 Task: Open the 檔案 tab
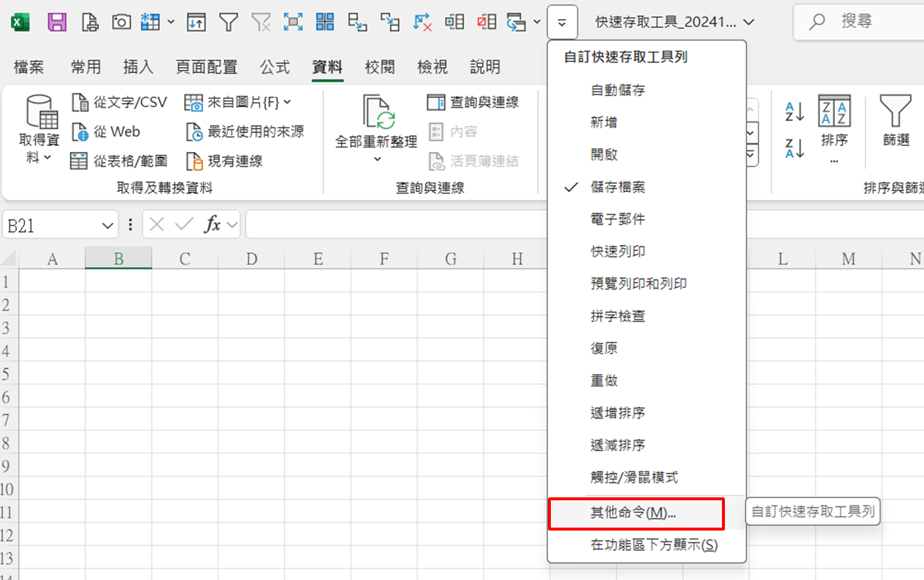tap(29, 67)
